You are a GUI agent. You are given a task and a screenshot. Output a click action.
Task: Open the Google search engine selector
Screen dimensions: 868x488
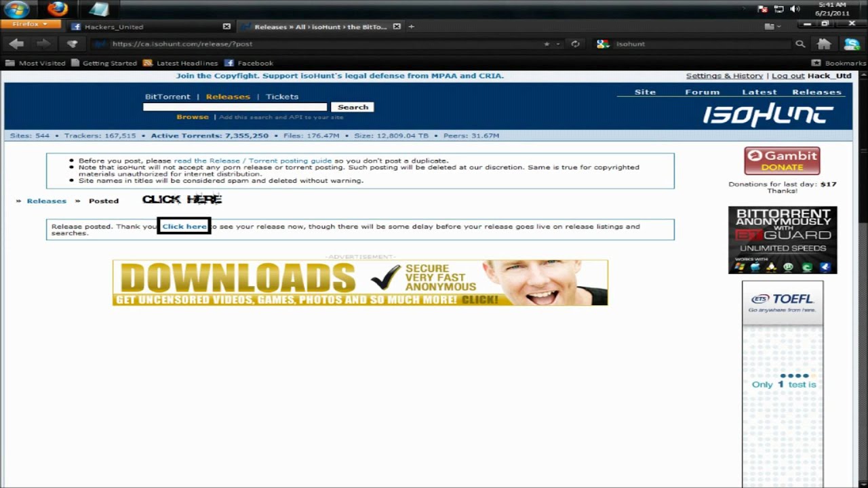603,44
